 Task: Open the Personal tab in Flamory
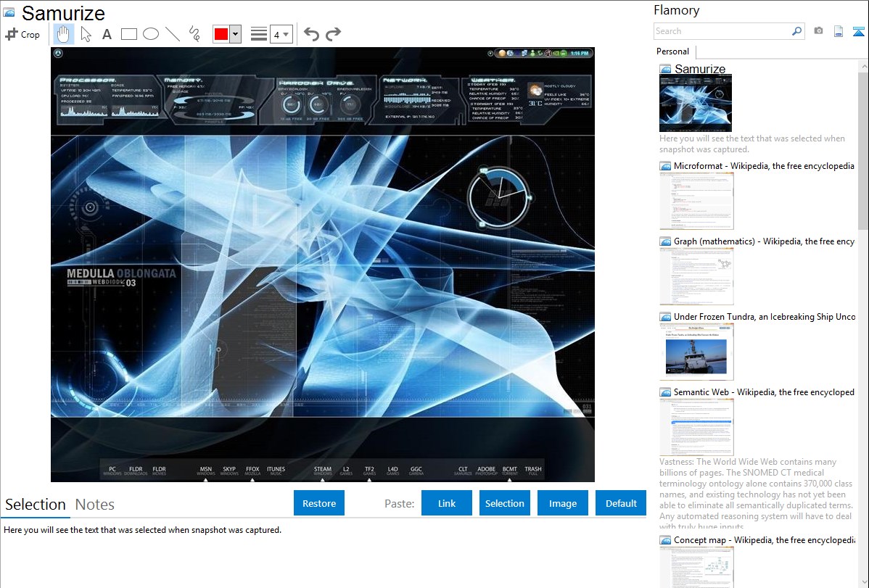click(672, 51)
